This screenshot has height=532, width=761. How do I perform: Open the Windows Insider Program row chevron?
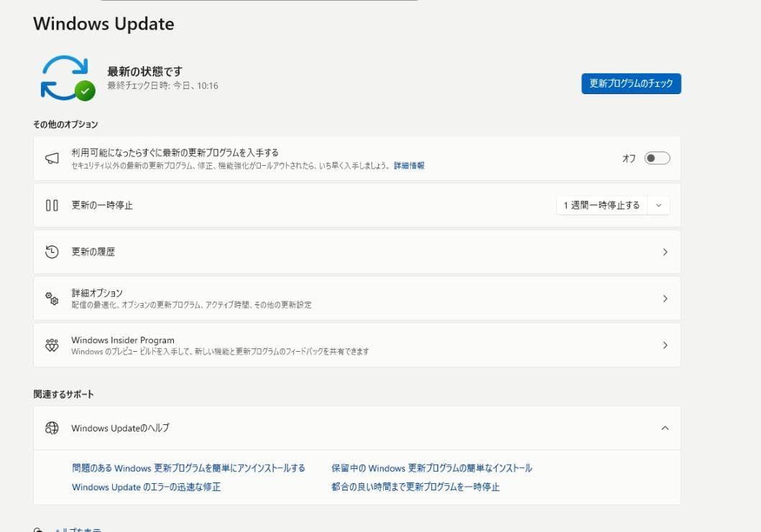click(x=665, y=345)
